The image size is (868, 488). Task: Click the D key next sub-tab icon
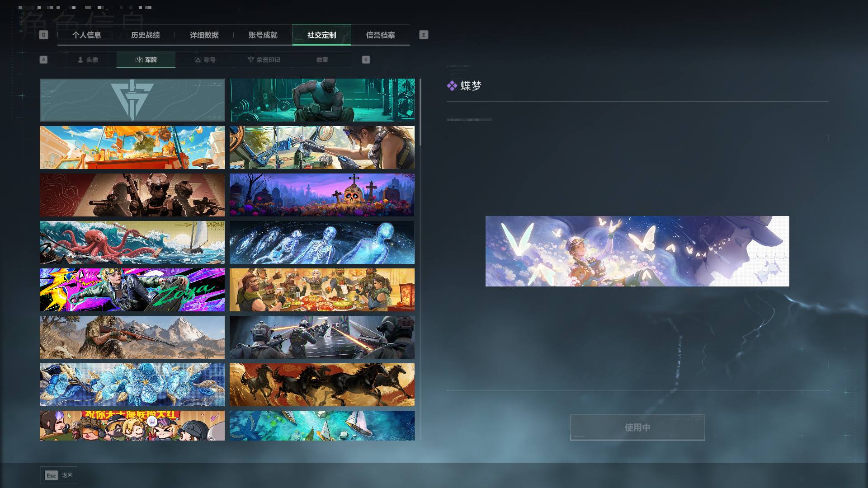[366, 60]
